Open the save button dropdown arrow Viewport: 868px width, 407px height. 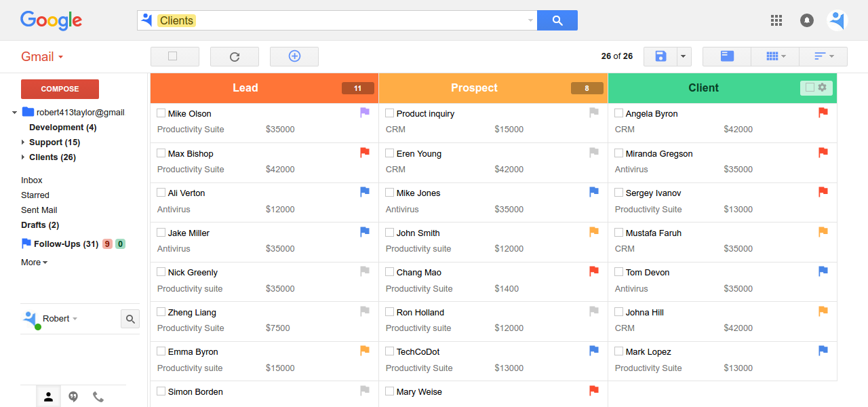point(684,56)
